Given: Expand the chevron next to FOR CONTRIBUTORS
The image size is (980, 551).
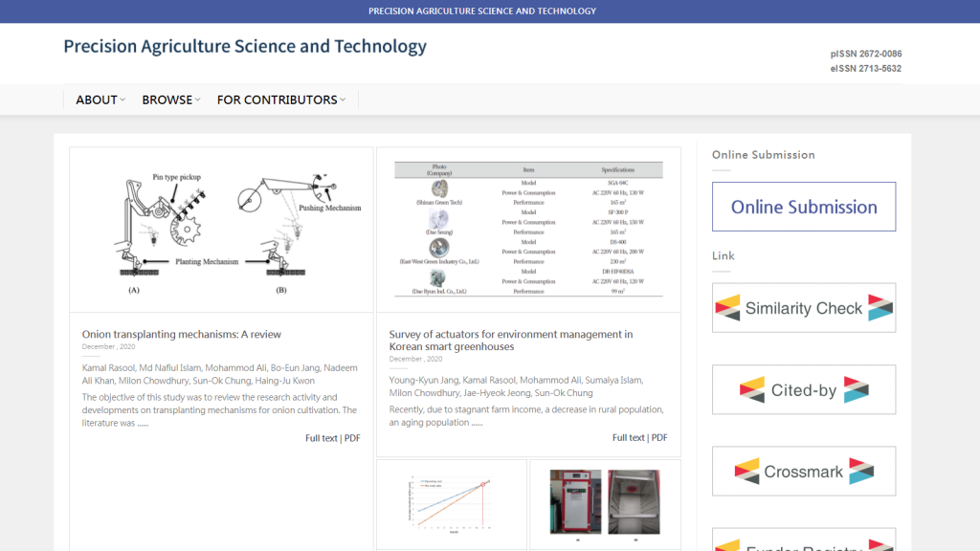Looking at the screenshot, I should (x=343, y=99).
